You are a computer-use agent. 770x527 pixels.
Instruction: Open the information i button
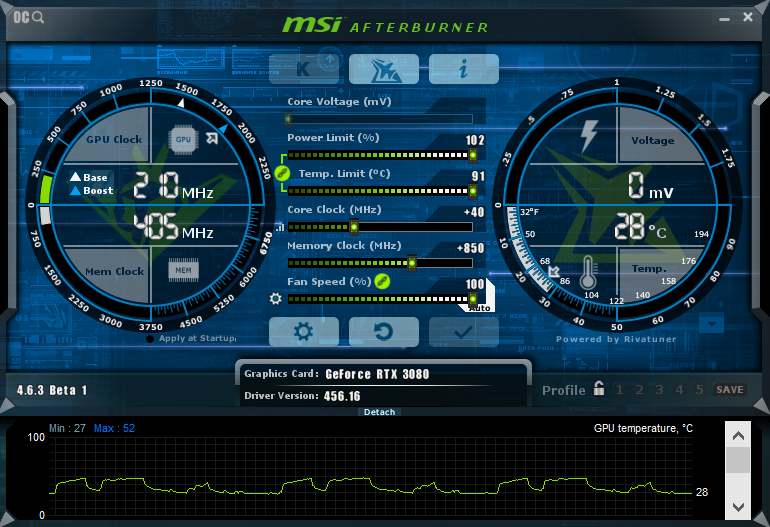click(464, 69)
